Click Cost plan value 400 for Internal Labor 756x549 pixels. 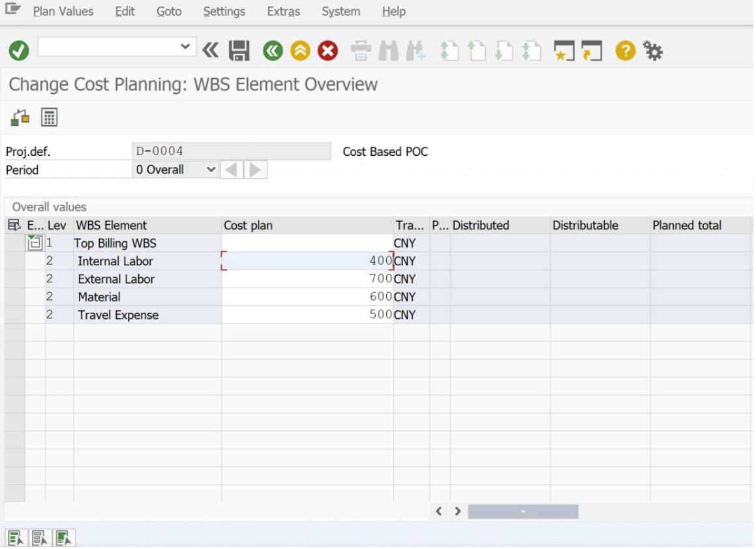click(308, 261)
